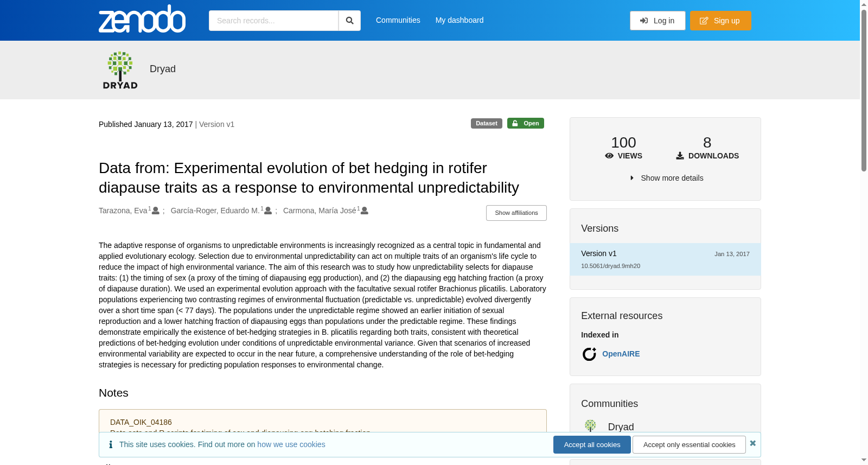Open the small Dryad tree icon under Communities
The image size is (868, 465).
(590, 426)
